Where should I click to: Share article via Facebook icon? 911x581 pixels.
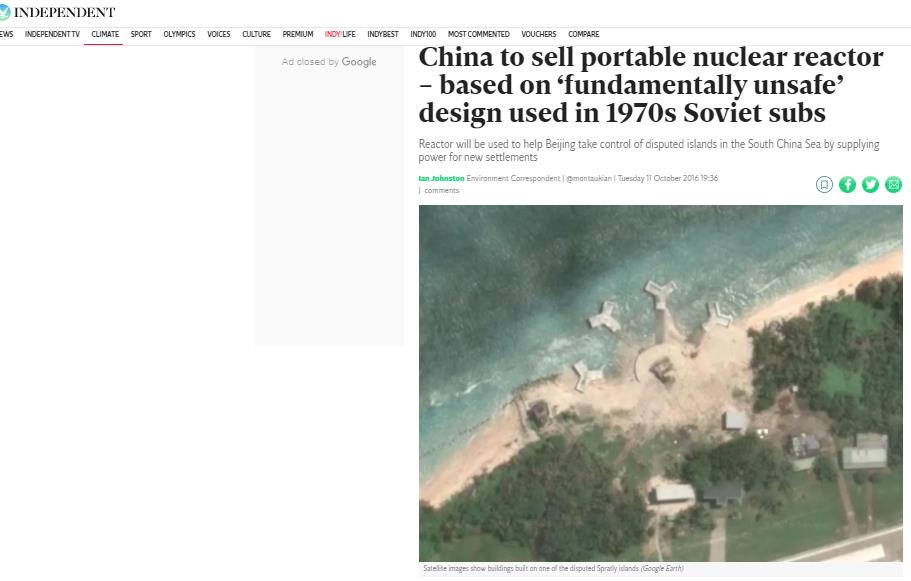click(847, 185)
